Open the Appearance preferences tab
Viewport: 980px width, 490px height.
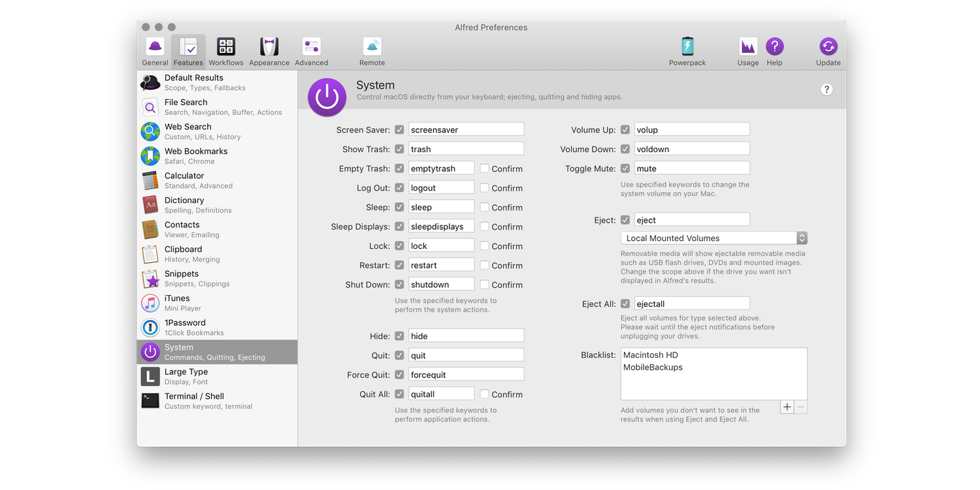tap(269, 51)
